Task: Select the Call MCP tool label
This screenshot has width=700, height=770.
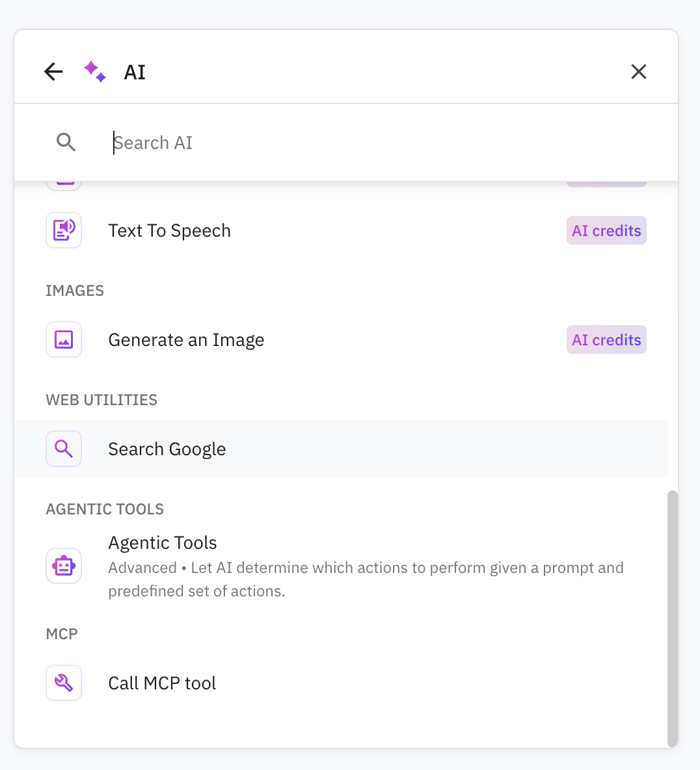Action: coord(162,684)
